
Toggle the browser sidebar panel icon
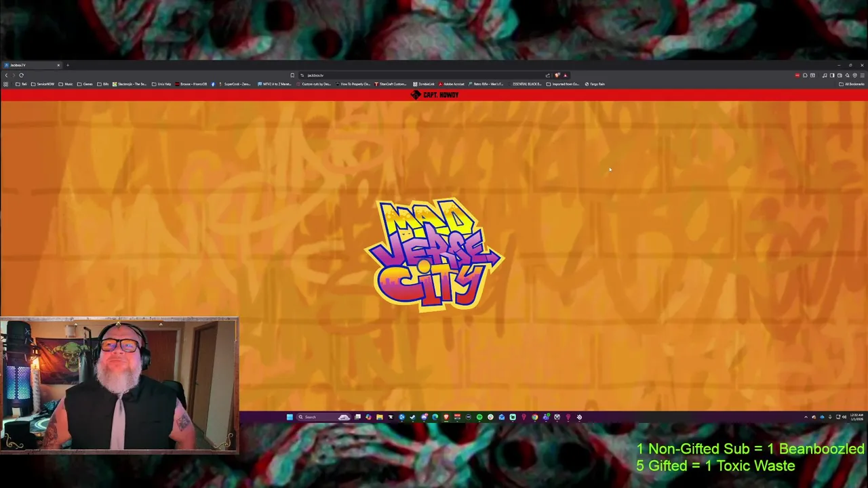point(831,75)
